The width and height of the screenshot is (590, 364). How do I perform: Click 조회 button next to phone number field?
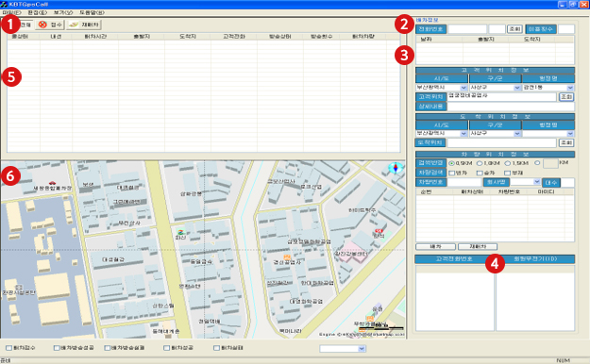tap(514, 29)
